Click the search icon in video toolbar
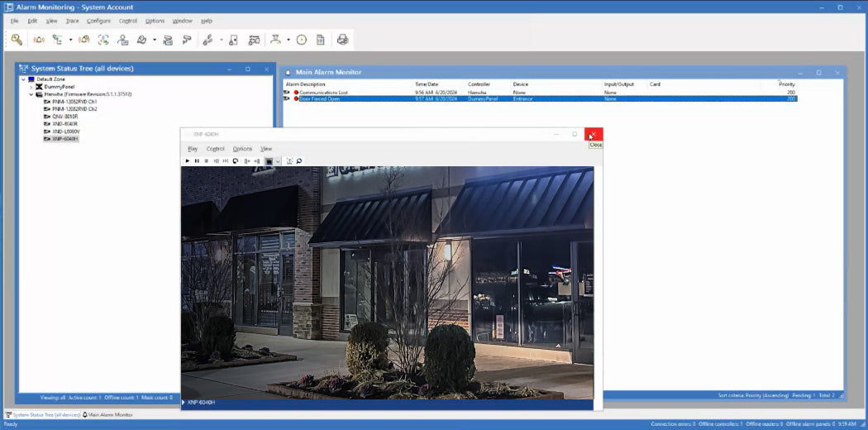Image resolution: width=868 pixels, height=430 pixels. pyautogui.click(x=299, y=160)
